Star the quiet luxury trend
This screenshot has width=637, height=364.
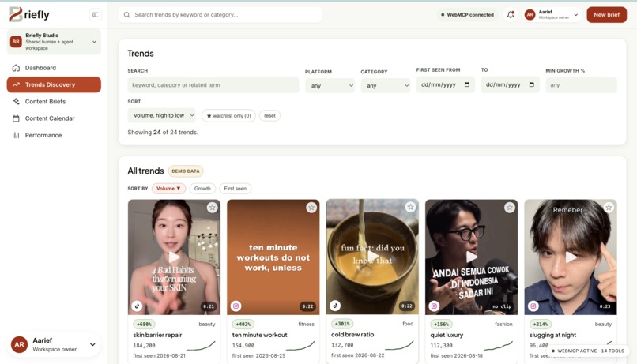[x=510, y=208]
